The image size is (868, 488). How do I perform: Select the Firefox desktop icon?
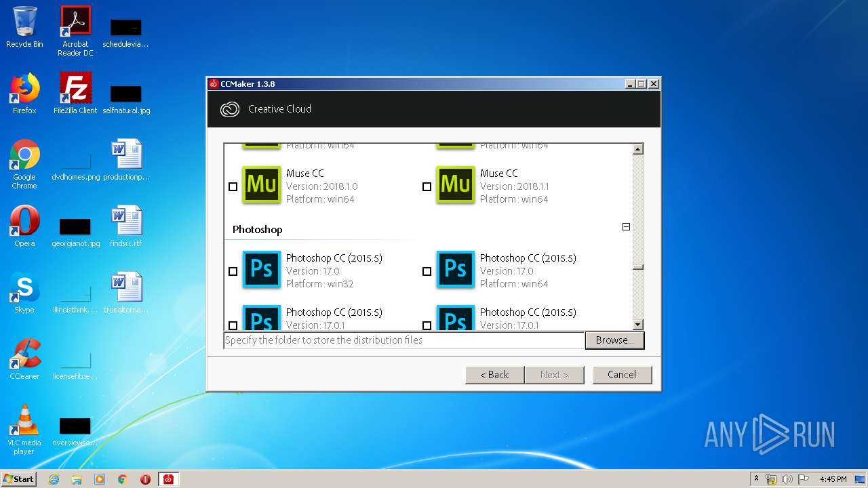click(x=24, y=94)
